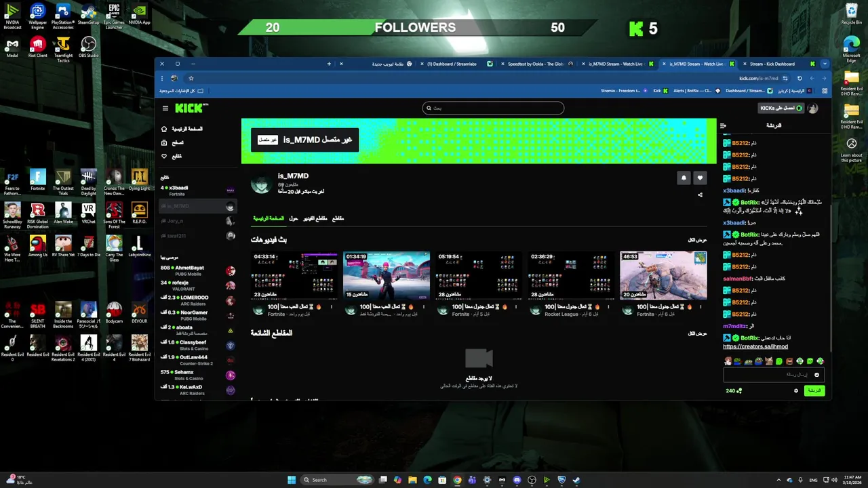
Task: Reload the page with browser refresh icon
Action: coord(800,78)
